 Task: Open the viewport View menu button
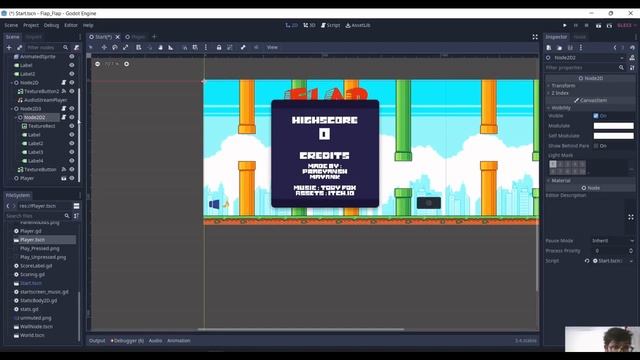pyautogui.click(x=272, y=47)
